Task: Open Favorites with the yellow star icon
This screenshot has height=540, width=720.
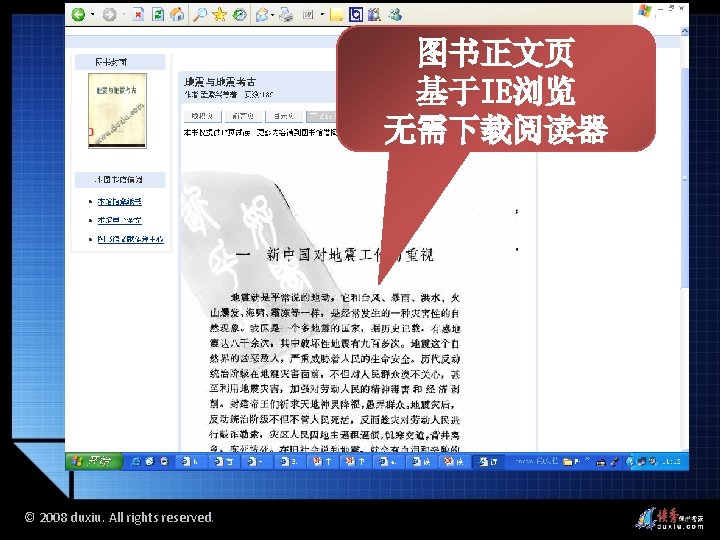Action: pyautogui.click(x=219, y=15)
